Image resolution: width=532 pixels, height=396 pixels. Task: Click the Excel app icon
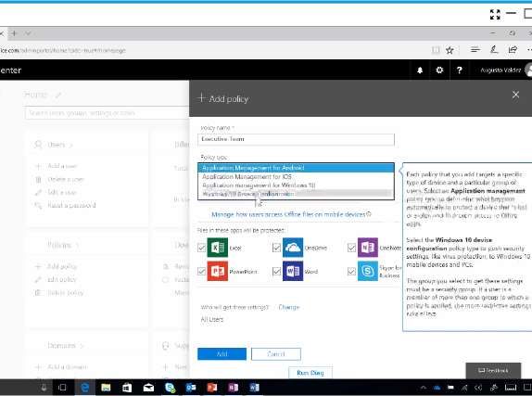[x=217, y=248]
